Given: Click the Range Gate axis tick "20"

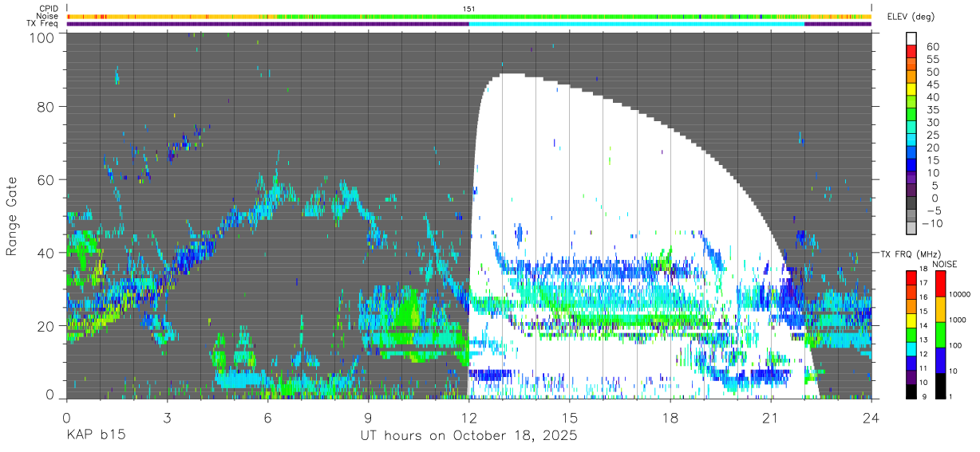Looking at the screenshot, I should click(46, 326).
